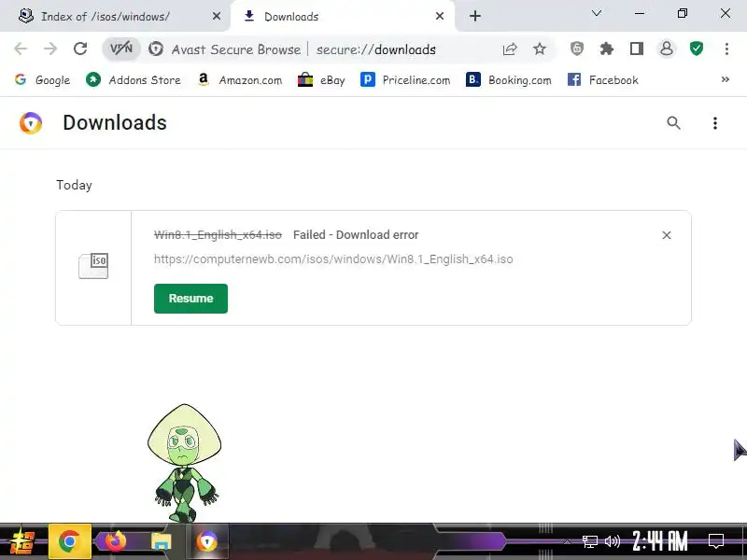Open the Addons Store bookmark
Image resolution: width=747 pixels, height=560 pixels.
tap(134, 80)
